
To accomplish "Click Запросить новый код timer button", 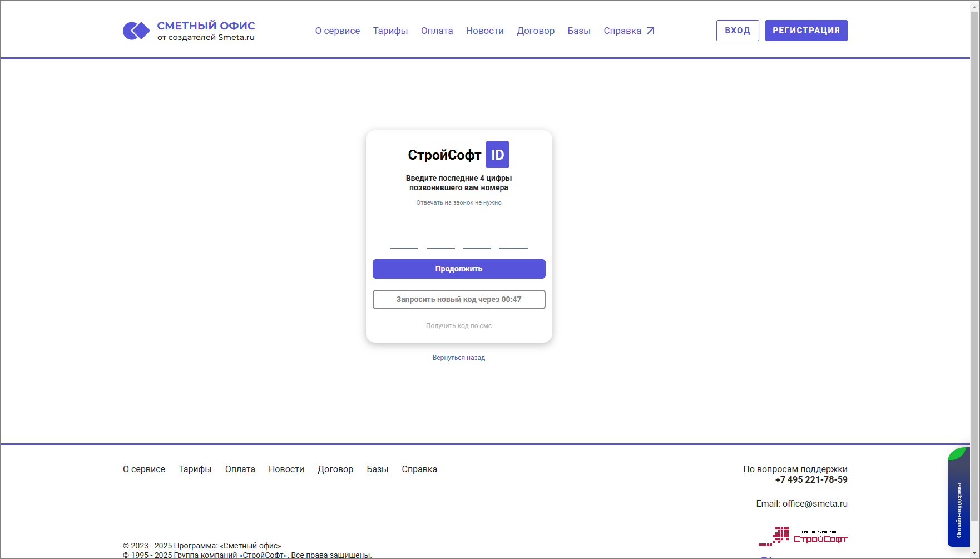I will [x=458, y=299].
